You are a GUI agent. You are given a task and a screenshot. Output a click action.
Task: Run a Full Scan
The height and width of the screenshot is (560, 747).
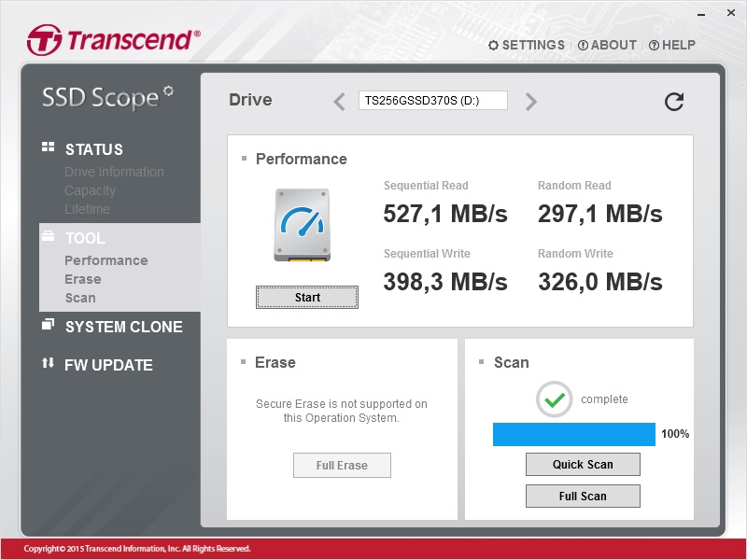point(583,497)
